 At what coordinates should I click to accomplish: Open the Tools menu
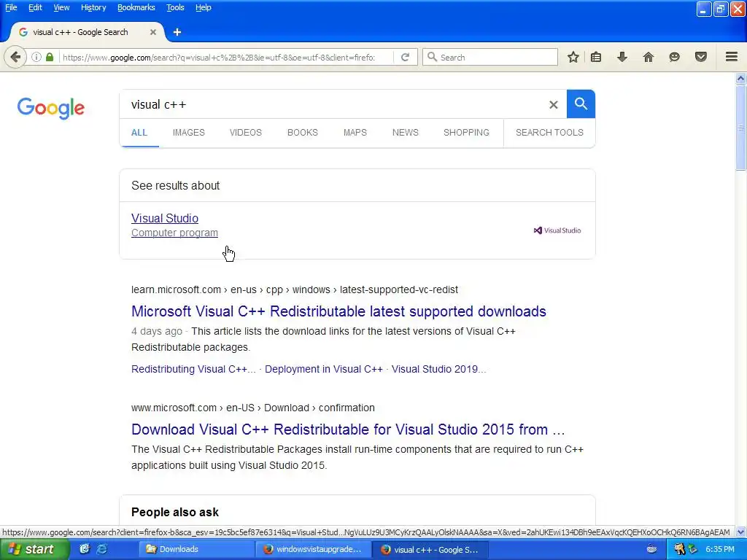point(175,7)
